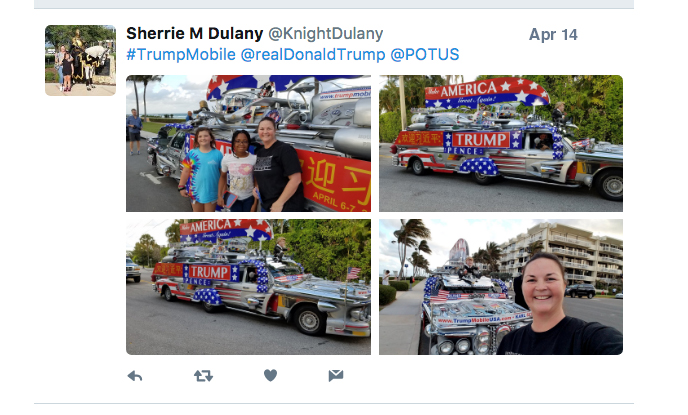The height and width of the screenshot is (415, 688).
Task: Click the red Chinese-text banner in first photo
Action: coord(333,180)
